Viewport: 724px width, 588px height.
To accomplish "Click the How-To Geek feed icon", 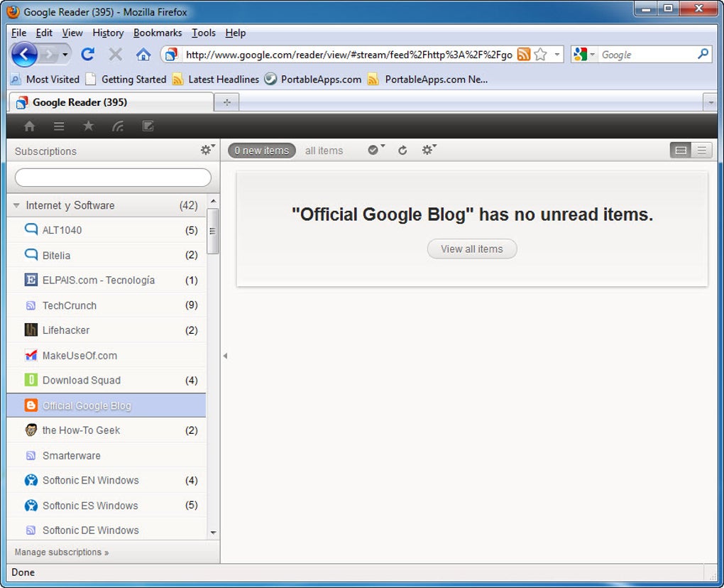I will coord(31,430).
